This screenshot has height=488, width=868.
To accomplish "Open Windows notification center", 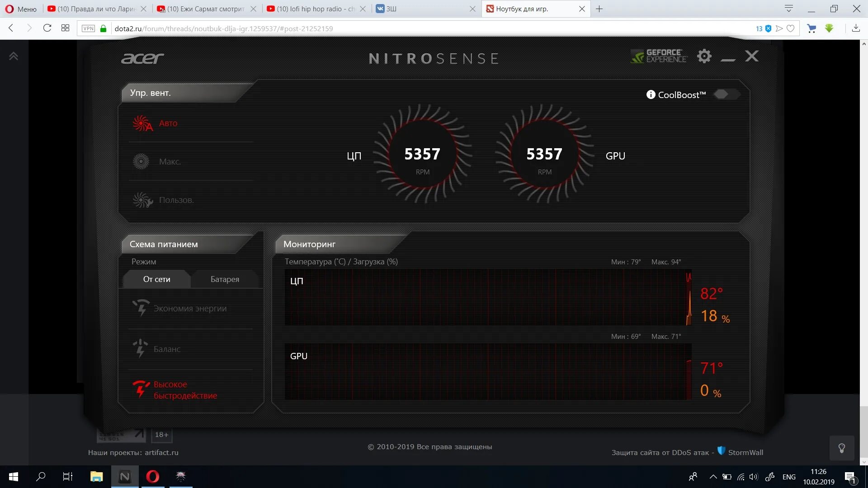I will pos(850,477).
